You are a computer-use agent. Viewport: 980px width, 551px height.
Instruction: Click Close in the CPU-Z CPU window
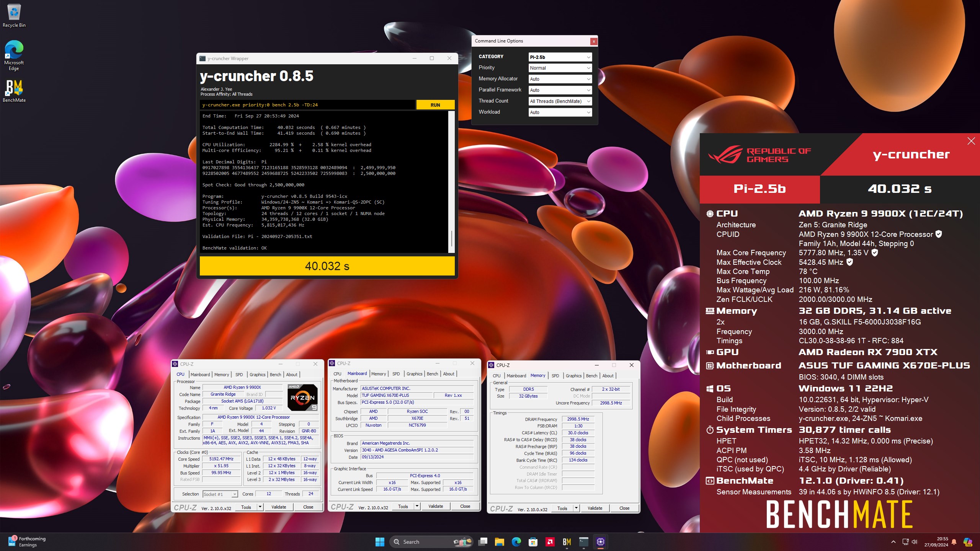coord(308,507)
